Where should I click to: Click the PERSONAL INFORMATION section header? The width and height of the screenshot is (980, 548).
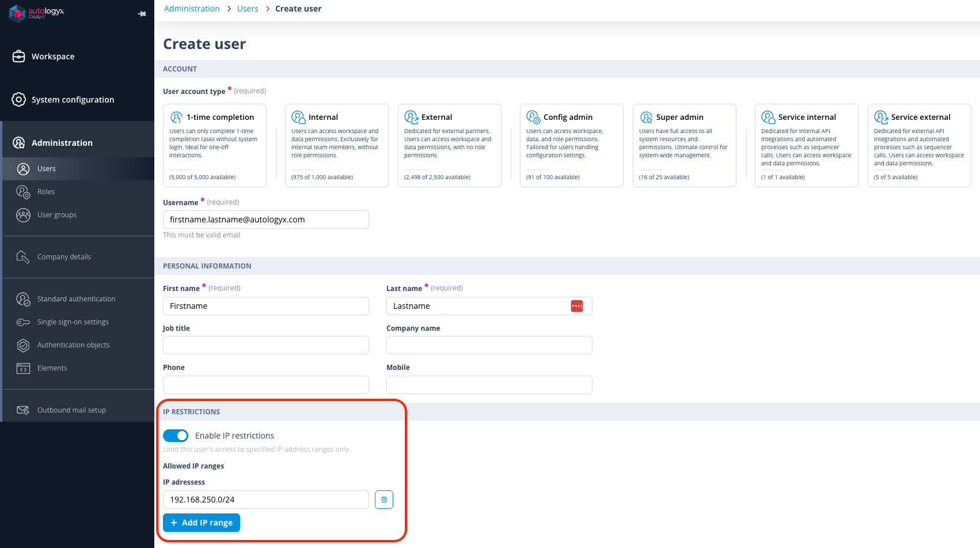[207, 266]
